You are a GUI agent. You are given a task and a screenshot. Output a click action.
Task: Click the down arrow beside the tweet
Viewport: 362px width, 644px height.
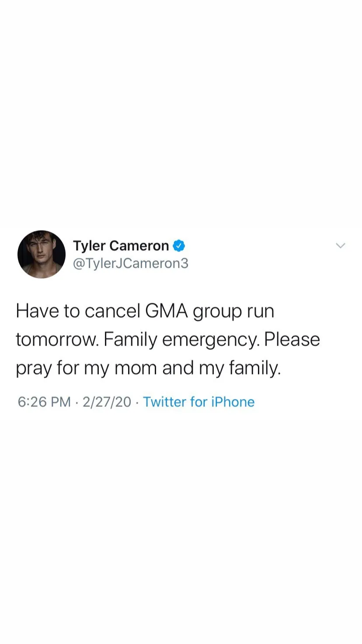coord(341,245)
